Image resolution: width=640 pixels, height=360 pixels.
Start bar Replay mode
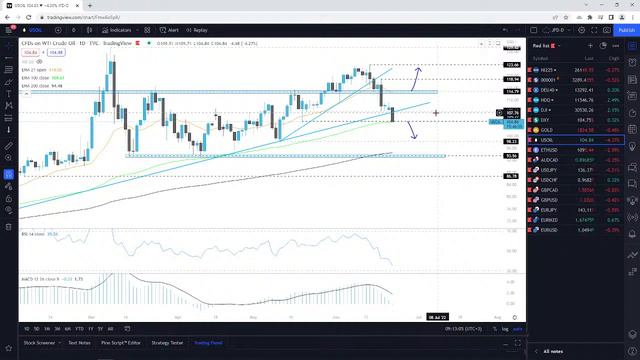click(x=197, y=30)
